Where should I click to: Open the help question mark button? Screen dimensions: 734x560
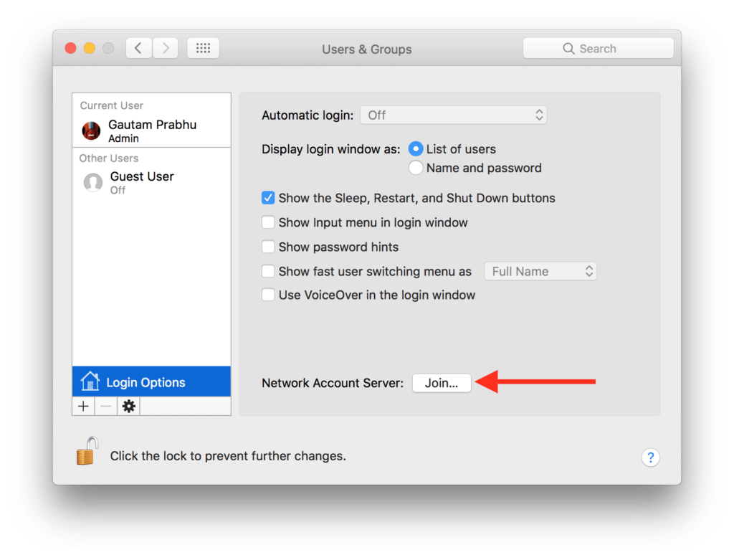[x=650, y=457]
